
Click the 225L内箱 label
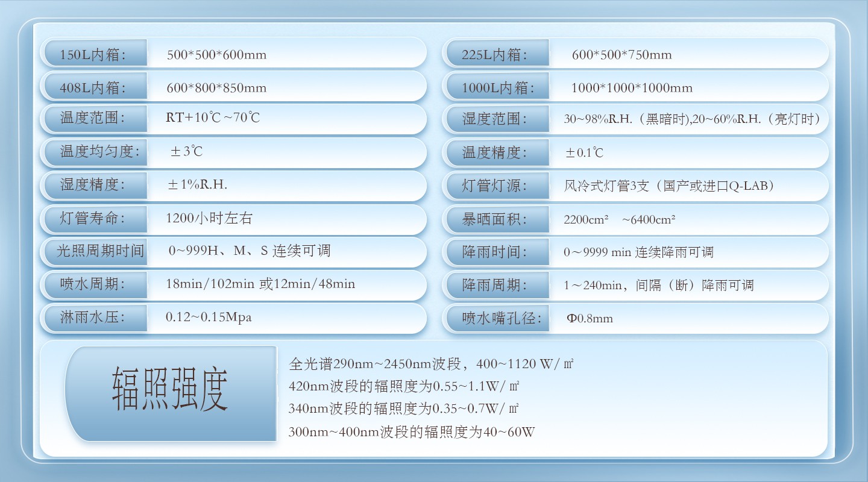coord(495,55)
